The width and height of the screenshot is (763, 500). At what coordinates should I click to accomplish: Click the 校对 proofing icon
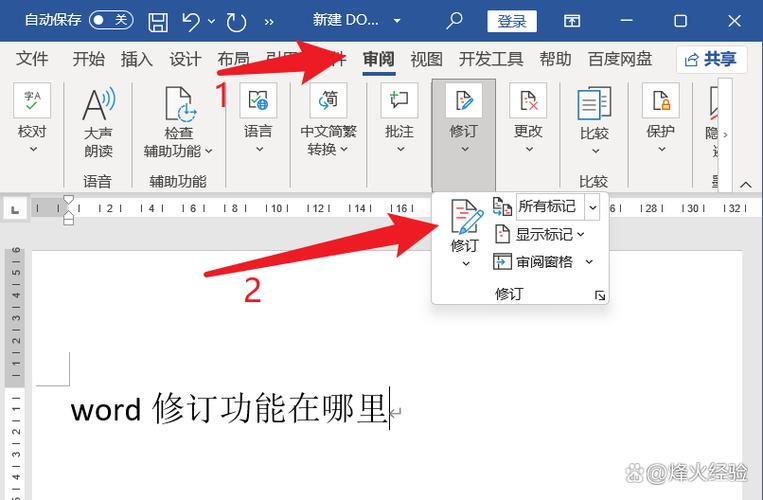32,100
